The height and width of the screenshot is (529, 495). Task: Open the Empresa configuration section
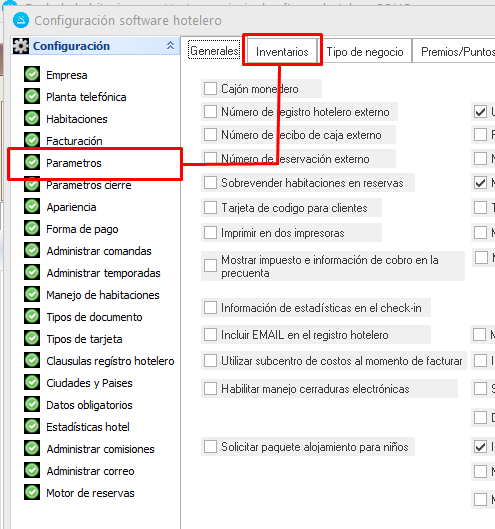point(66,75)
